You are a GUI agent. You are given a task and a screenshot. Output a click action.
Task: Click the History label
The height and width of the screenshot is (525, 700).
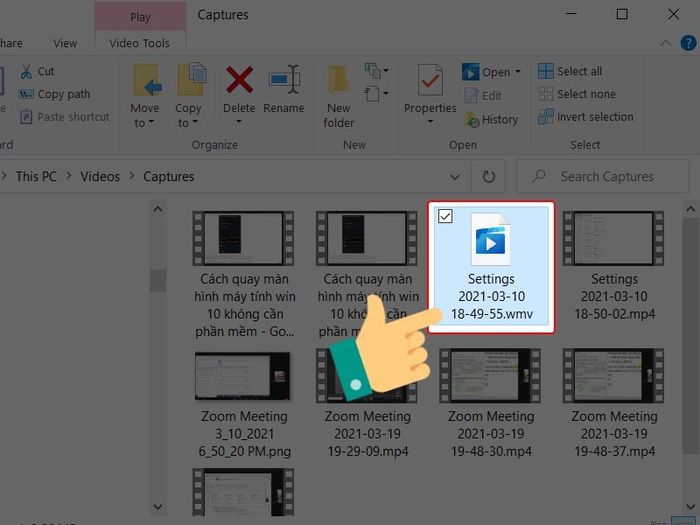coord(500,120)
